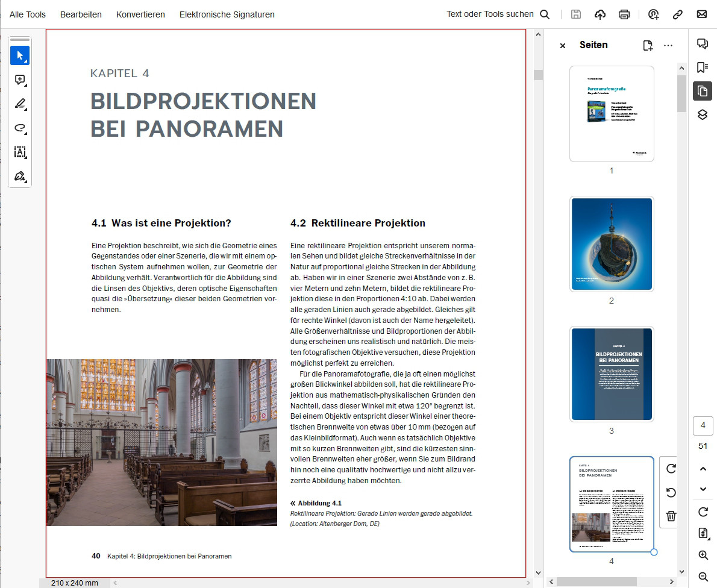Select page 1 thumbnail
Viewport: 717px width, 588px height.
pos(612,114)
